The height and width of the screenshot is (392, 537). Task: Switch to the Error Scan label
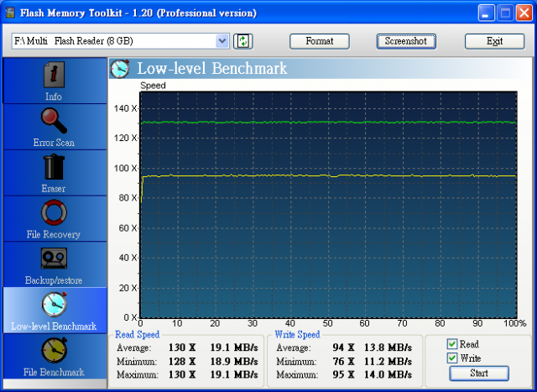pyautogui.click(x=54, y=143)
